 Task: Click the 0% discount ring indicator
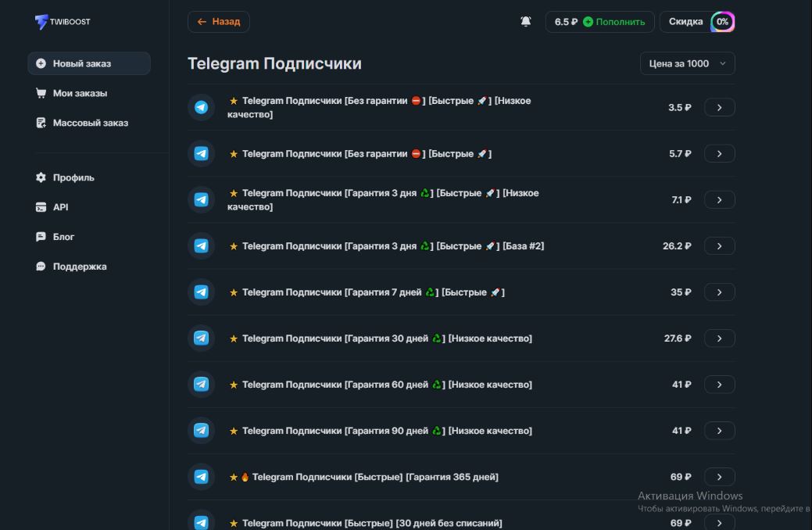coord(722,22)
